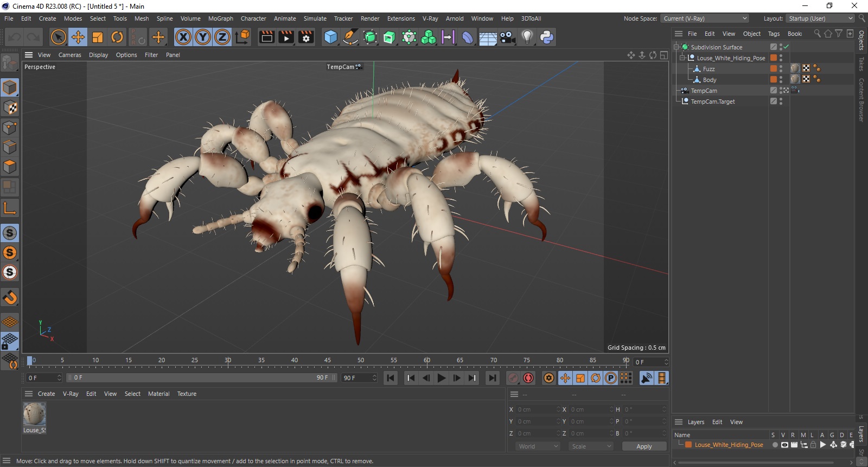
Task: Toggle coordinate system icon
Action: pos(243,37)
